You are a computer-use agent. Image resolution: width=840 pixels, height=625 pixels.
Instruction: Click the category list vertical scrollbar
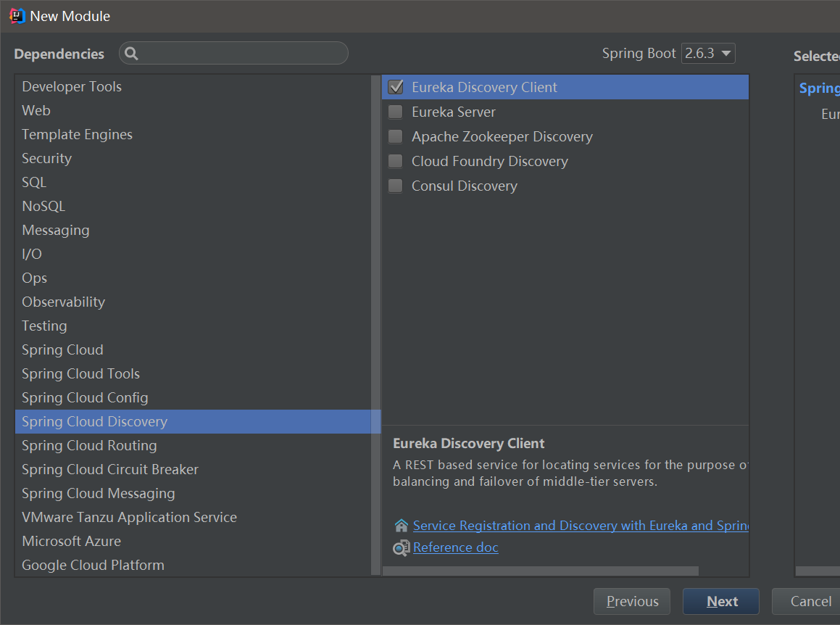tap(375, 326)
